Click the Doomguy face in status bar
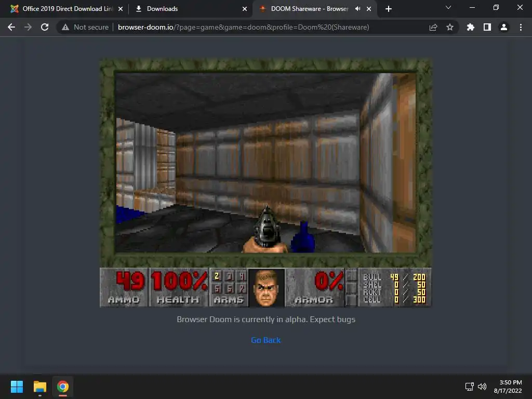 (267, 287)
